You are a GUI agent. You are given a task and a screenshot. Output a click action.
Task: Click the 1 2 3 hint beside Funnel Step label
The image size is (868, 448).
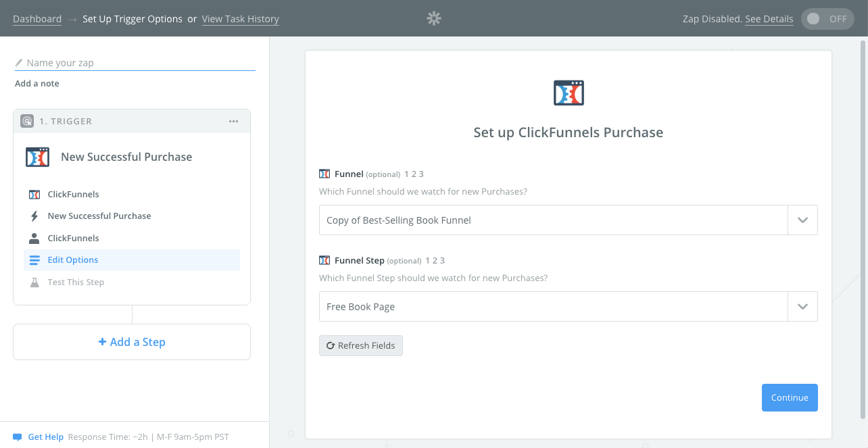click(x=435, y=260)
